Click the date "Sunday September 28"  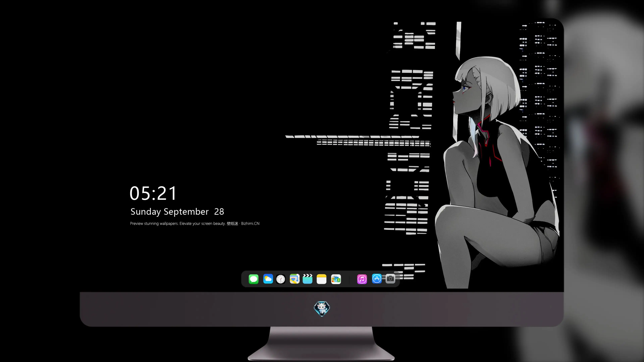(x=177, y=212)
